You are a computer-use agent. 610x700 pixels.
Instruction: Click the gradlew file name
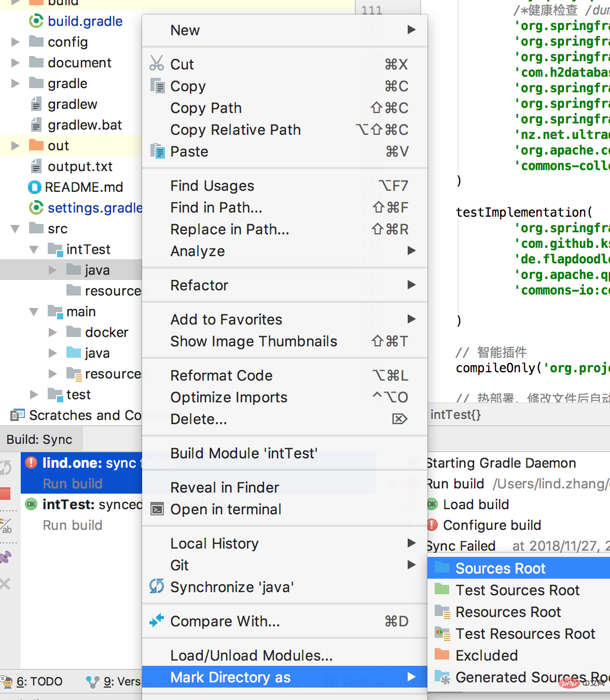click(x=73, y=104)
